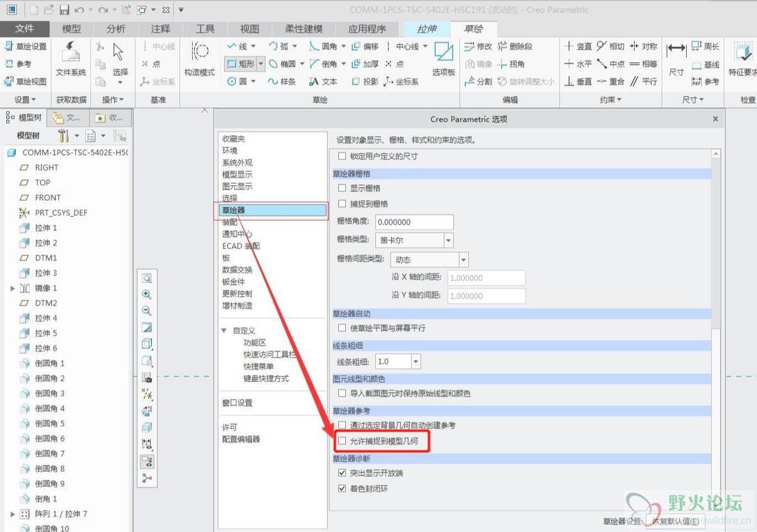Select the Spline (样条) tool

[x=281, y=82]
